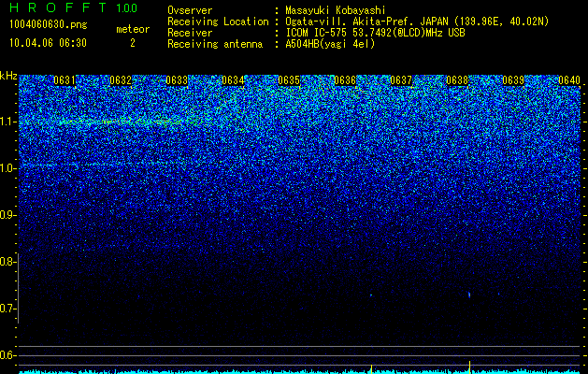Click the 1.1 kHz axis label

[x=7, y=122]
